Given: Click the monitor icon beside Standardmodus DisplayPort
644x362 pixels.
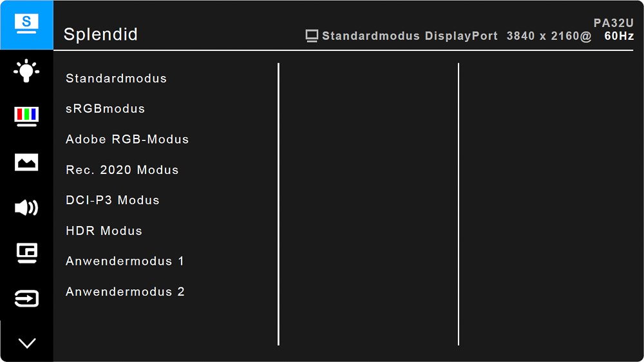Looking at the screenshot, I should pyautogui.click(x=312, y=36).
